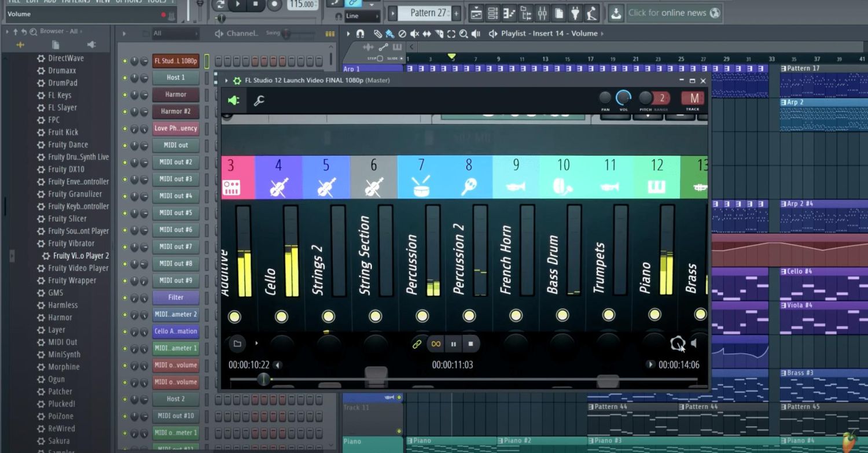This screenshot has width=868, height=453.
Task: Add a new pattern with plus button
Action: 456,13
